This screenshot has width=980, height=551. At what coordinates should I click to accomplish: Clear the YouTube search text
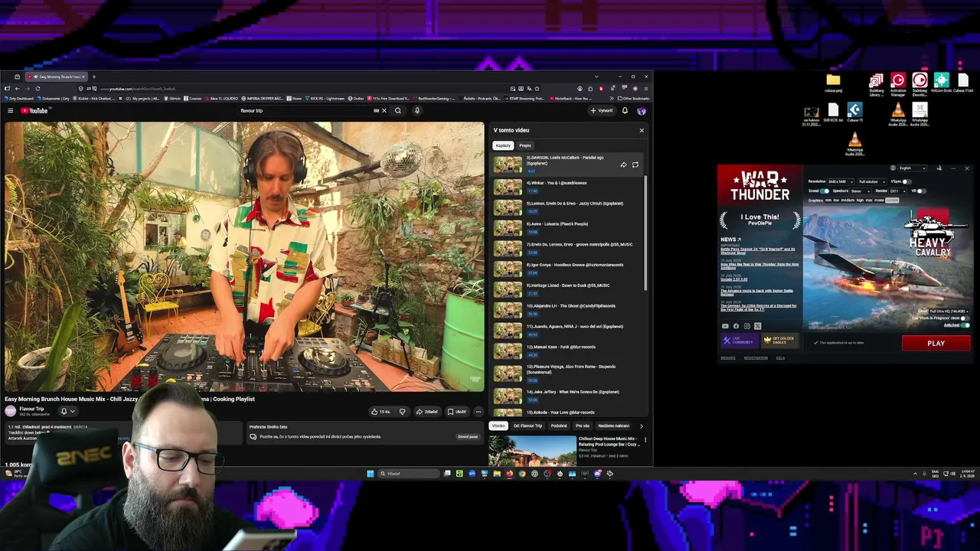[x=384, y=111]
